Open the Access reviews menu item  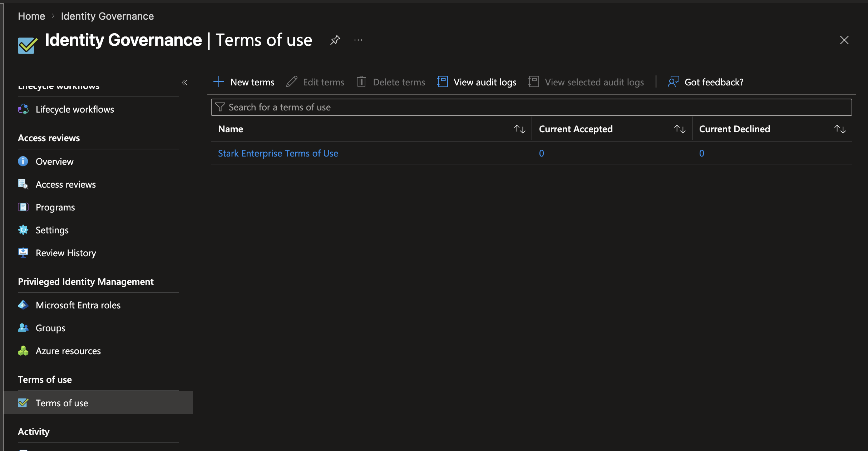pyautogui.click(x=66, y=184)
